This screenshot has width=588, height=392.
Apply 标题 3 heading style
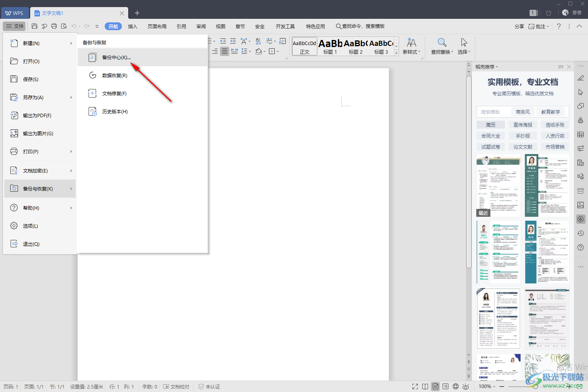381,46
